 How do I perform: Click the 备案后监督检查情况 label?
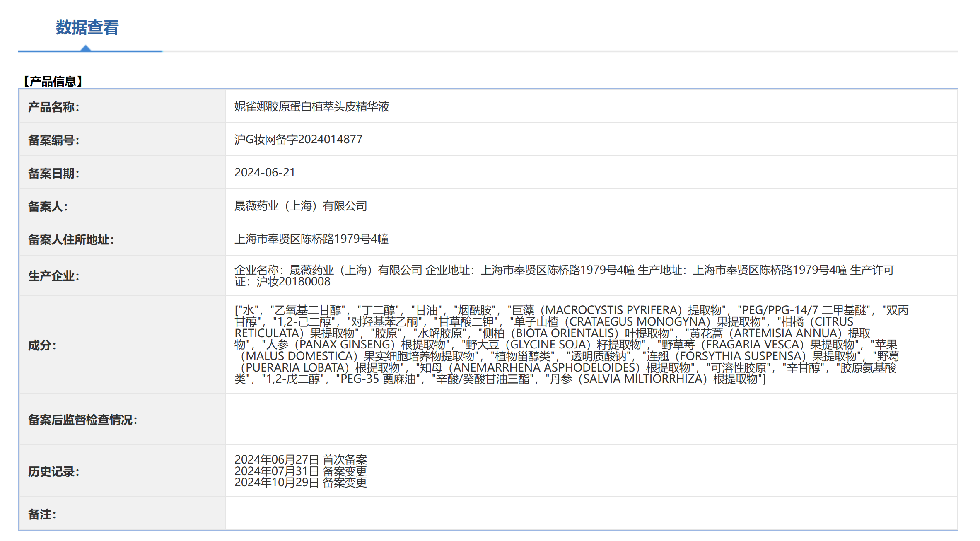[x=82, y=420]
